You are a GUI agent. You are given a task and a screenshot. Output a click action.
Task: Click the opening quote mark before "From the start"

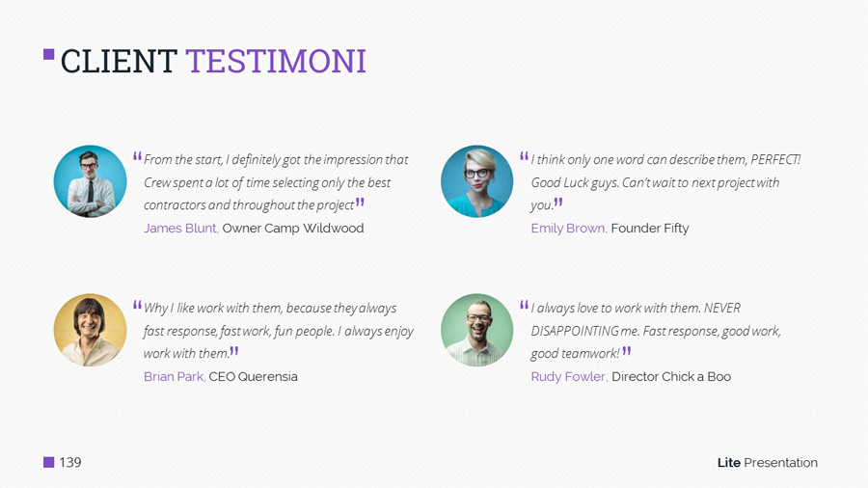[x=137, y=157]
